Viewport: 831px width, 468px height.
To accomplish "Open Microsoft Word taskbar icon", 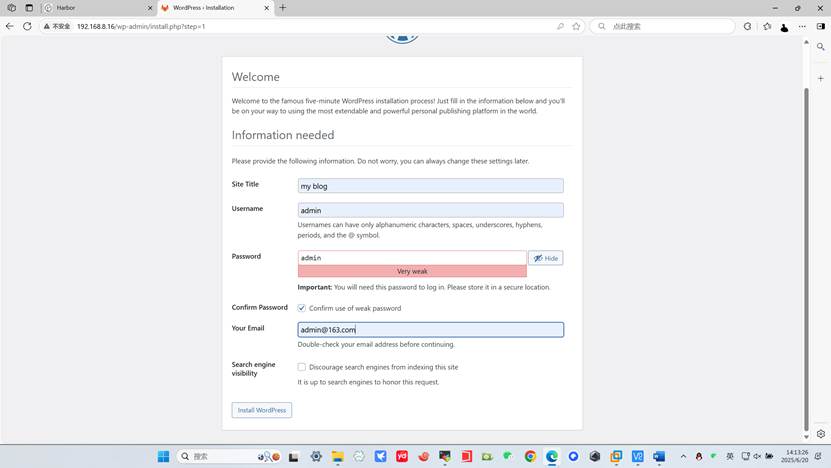I will [x=659, y=456].
